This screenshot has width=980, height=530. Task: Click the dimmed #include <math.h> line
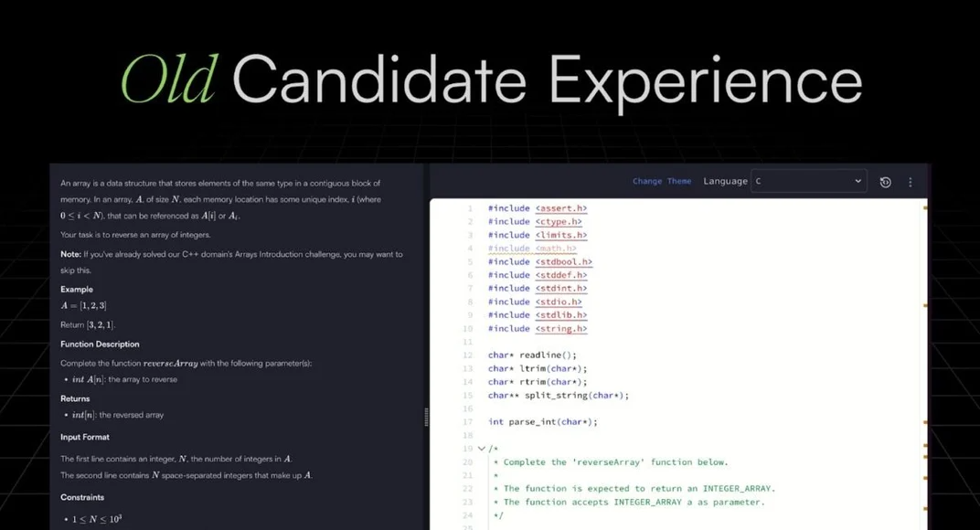(x=532, y=249)
